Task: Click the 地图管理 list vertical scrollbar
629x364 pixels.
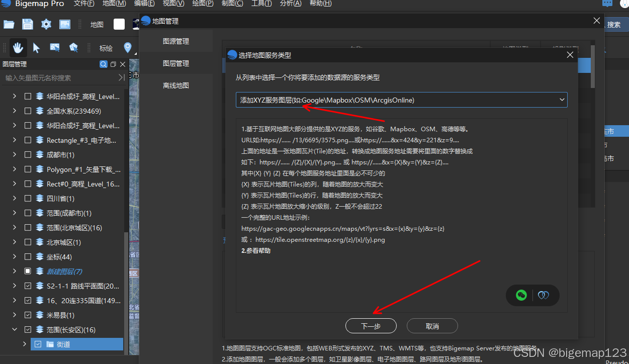Action: point(593,65)
